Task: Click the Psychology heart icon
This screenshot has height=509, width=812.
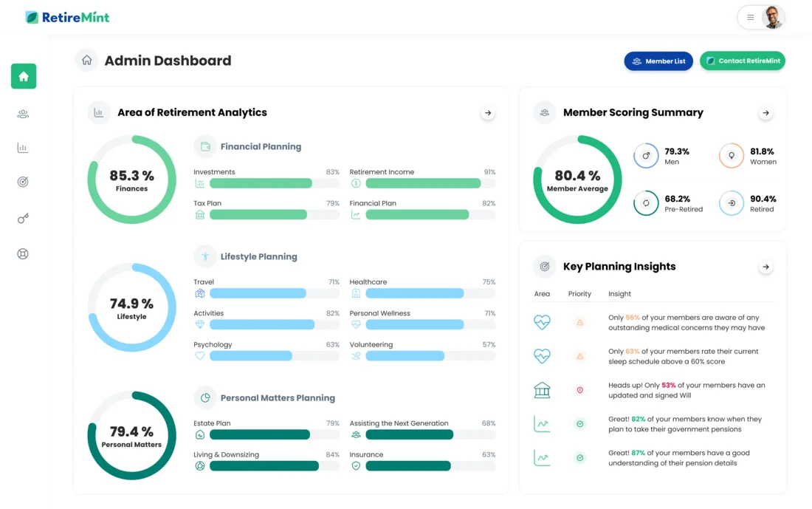Action: 200,356
